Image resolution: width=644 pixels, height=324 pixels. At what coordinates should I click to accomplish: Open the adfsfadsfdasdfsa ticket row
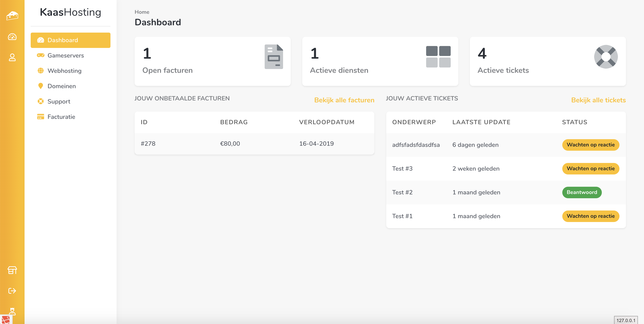(416, 145)
